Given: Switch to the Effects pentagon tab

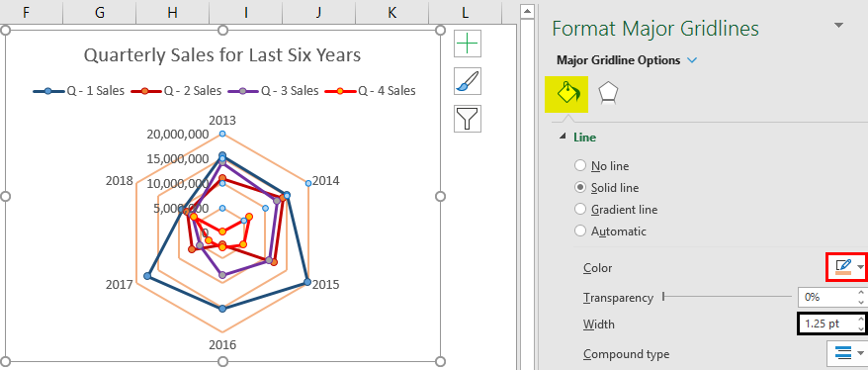Looking at the screenshot, I should point(609,94).
